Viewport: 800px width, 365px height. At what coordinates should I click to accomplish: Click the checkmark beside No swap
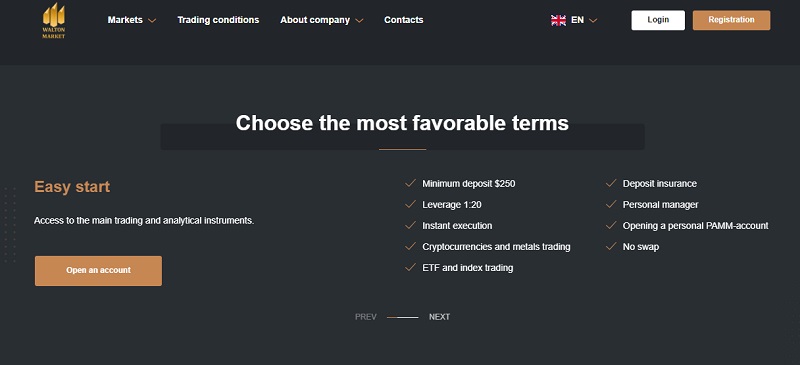(x=611, y=247)
